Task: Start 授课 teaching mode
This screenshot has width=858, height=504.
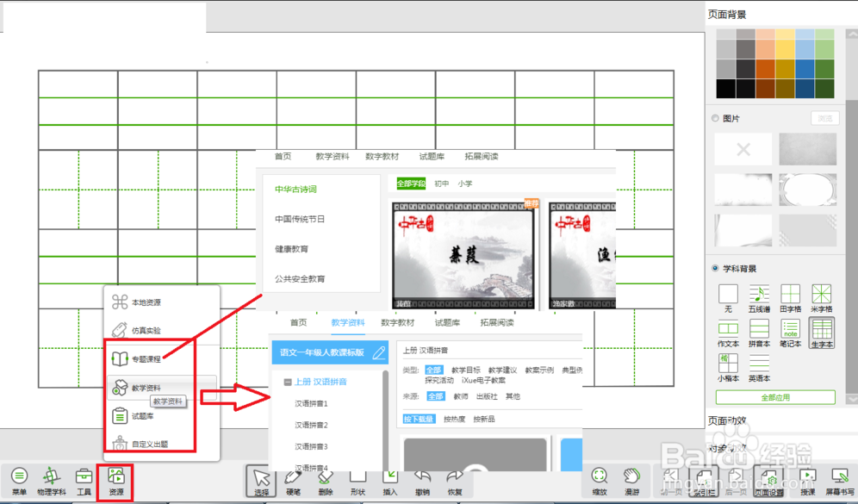Action: pos(807,482)
